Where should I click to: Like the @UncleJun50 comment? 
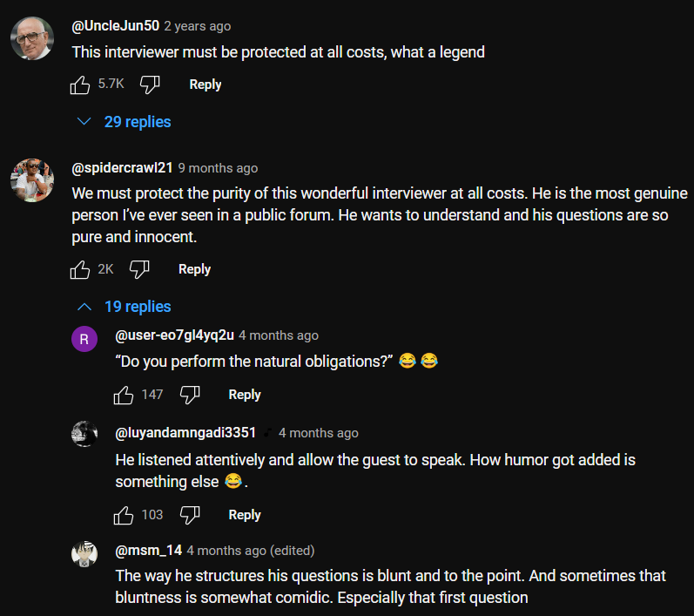[81, 85]
